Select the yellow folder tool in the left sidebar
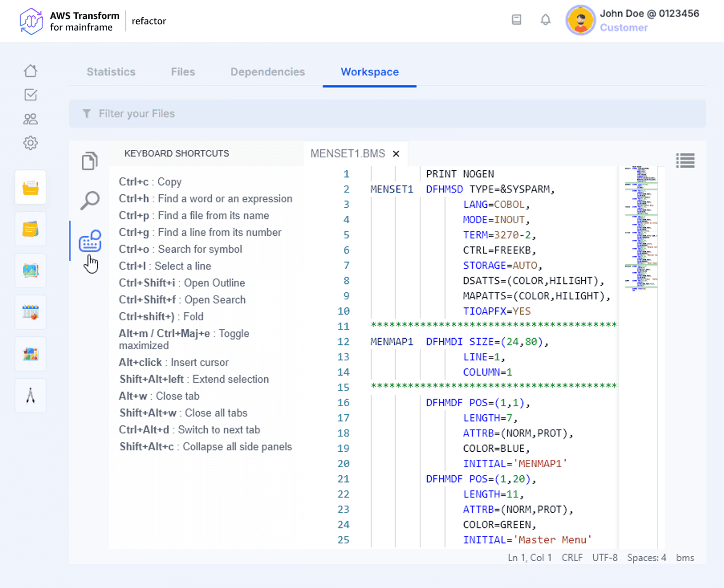 [31, 187]
